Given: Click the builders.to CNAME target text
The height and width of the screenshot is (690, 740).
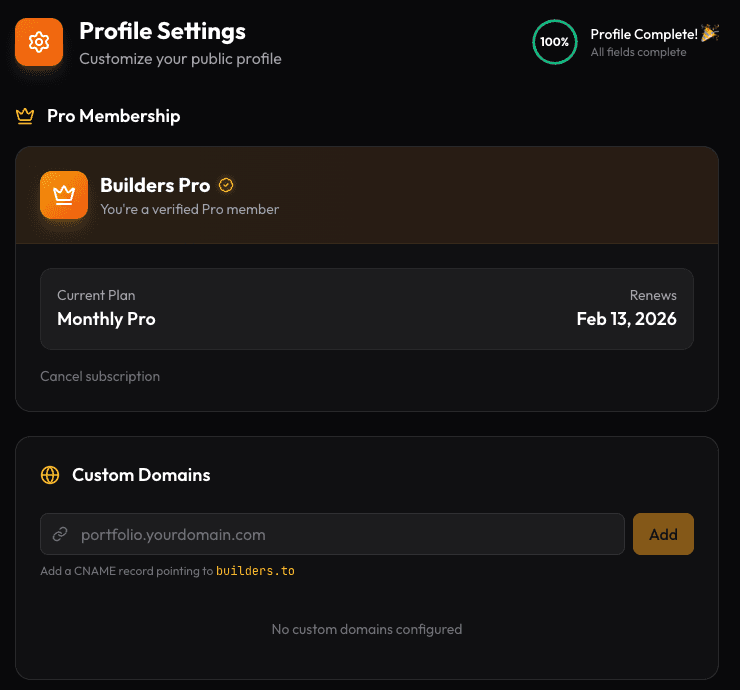Looking at the screenshot, I should pyautogui.click(x=255, y=571).
